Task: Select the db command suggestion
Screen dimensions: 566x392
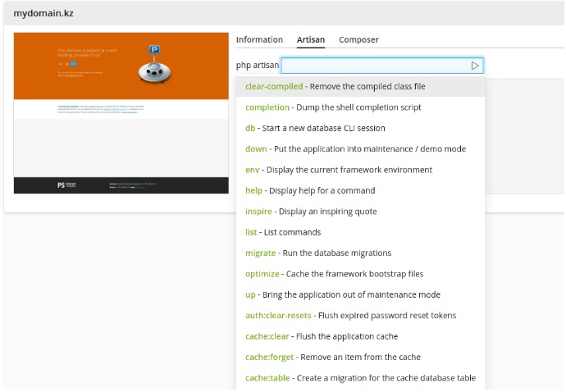Action: pyautogui.click(x=360, y=128)
